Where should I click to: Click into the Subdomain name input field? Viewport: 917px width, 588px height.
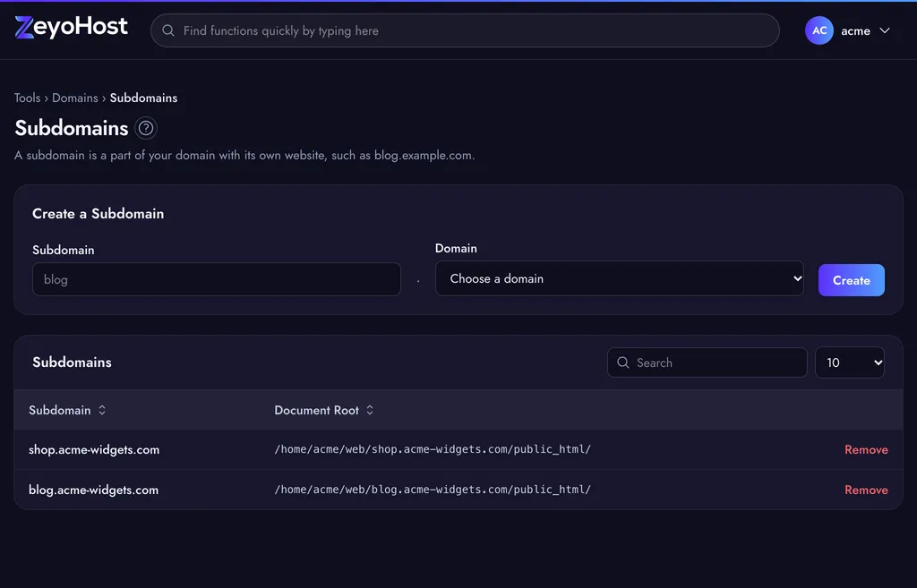[217, 279]
